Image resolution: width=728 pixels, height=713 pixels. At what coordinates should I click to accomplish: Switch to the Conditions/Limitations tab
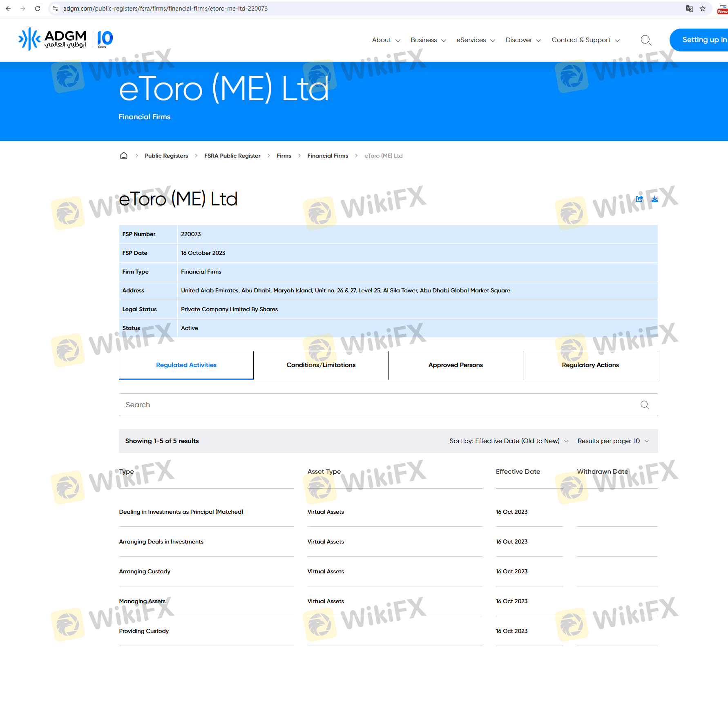(321, 365)
